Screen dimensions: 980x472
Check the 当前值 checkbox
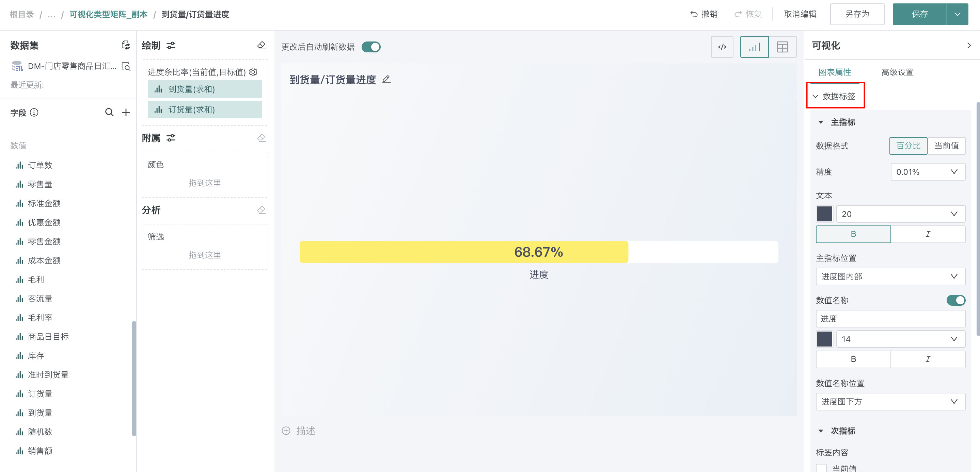click(821, 468)
